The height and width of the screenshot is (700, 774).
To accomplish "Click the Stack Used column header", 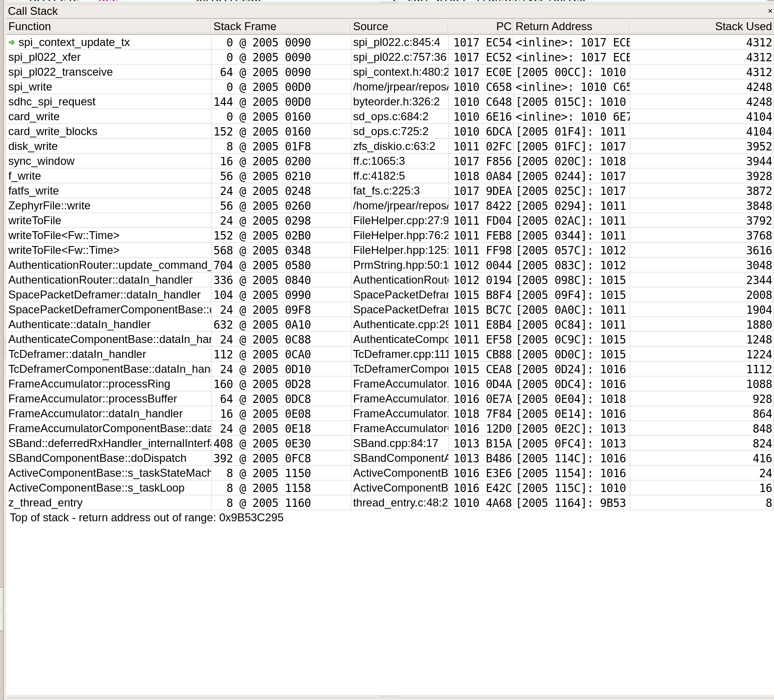I will click(x=743, y=27).
